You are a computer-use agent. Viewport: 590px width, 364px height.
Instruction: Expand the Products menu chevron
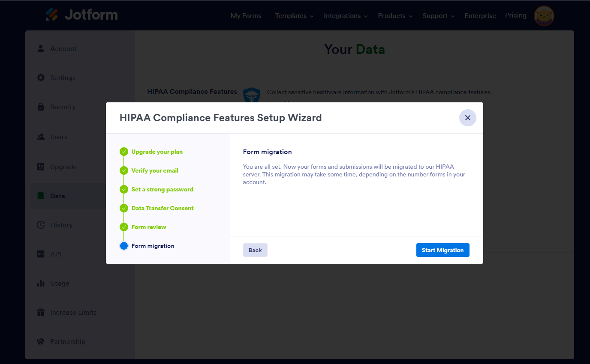click(410, 16)
